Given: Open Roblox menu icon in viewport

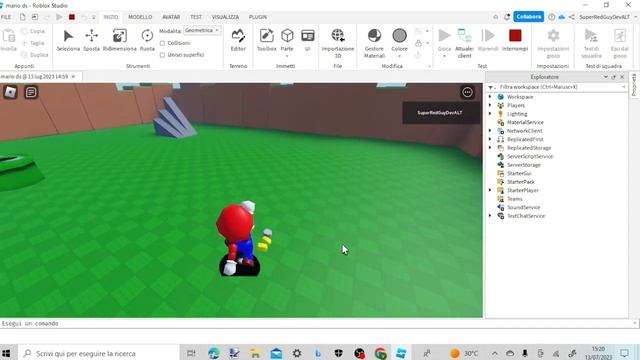Looking at the screenshot, I should click(10, 92).
